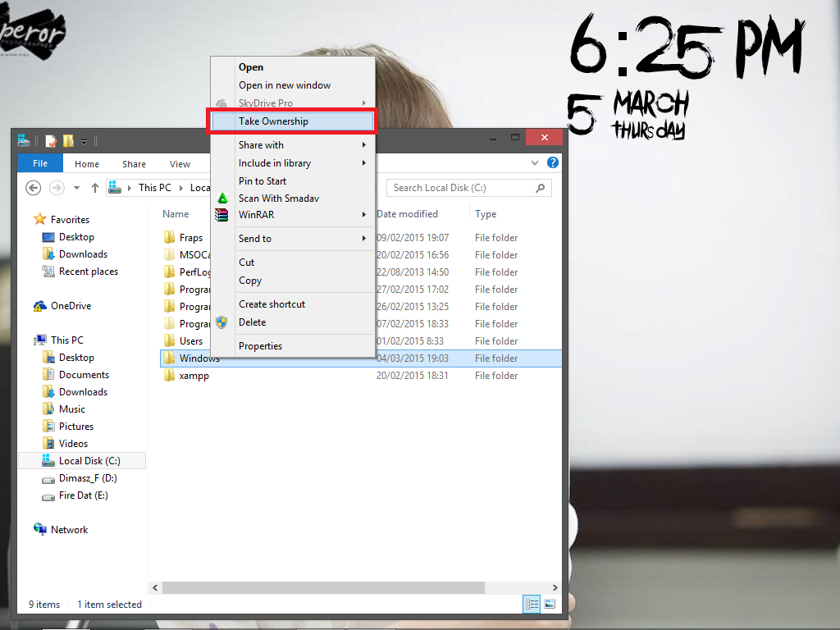Viewport: 840px width, 630px height.
Task: Open Customize Quick Access Toolbar dropdown
Action: [84, 141]
